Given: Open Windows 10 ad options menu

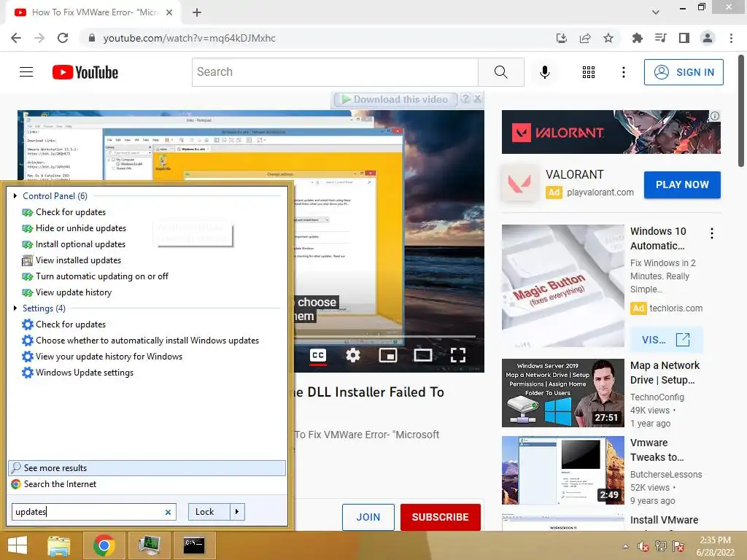Looking at the screenshot, I should pos(712,233).
